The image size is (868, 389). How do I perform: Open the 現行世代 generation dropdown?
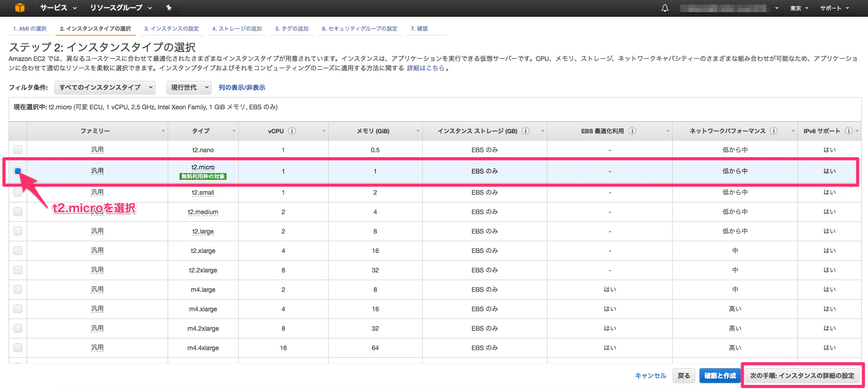pyautogui.click(x=189, y=88)
